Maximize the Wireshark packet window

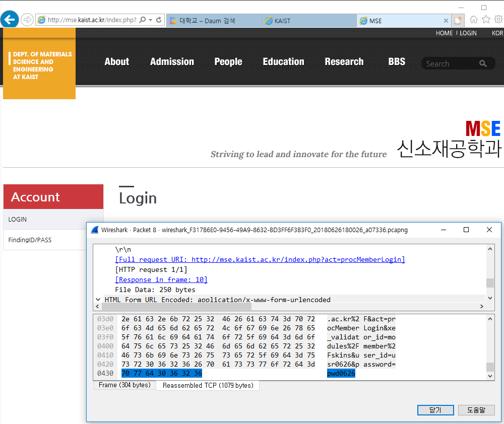(x=466, y=230)
